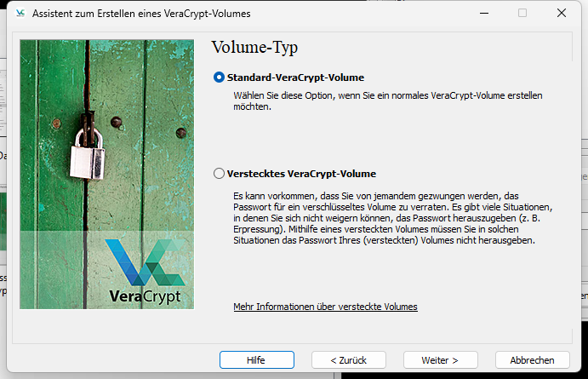588x379 pixels.
Task: Click the padlock illustration image
Action: pos(107,175)
